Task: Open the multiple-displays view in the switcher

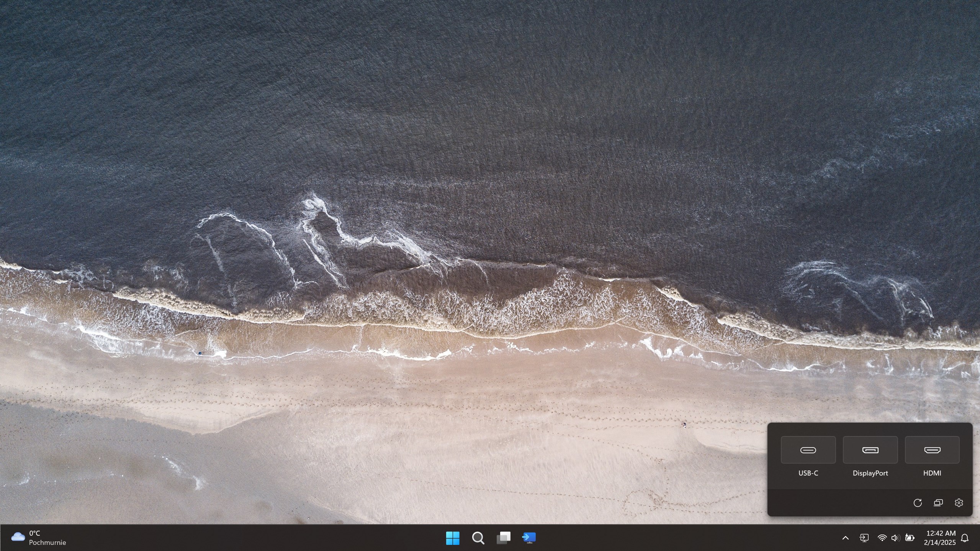Action: pyautogui.click(x=938, y=503)
